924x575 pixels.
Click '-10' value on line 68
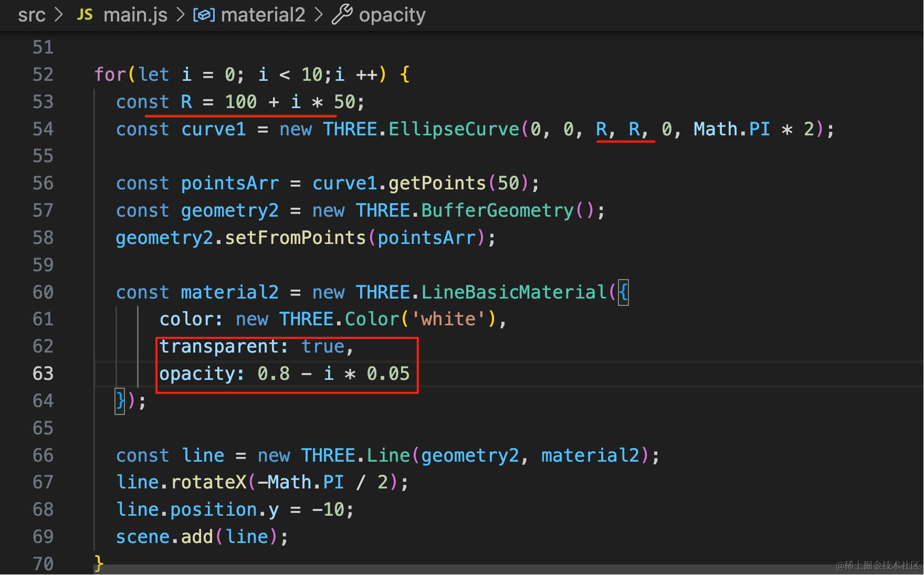click(328, 510)
